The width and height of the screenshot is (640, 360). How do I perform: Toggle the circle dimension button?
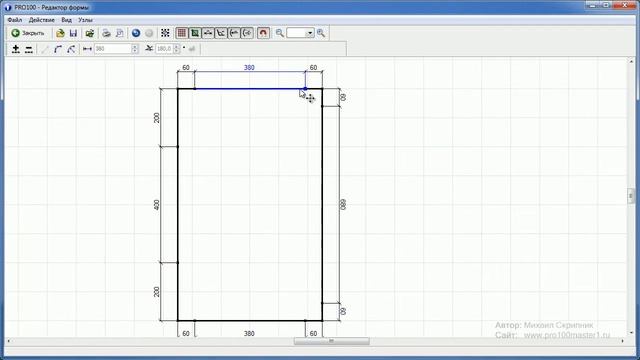coord(247,33)
